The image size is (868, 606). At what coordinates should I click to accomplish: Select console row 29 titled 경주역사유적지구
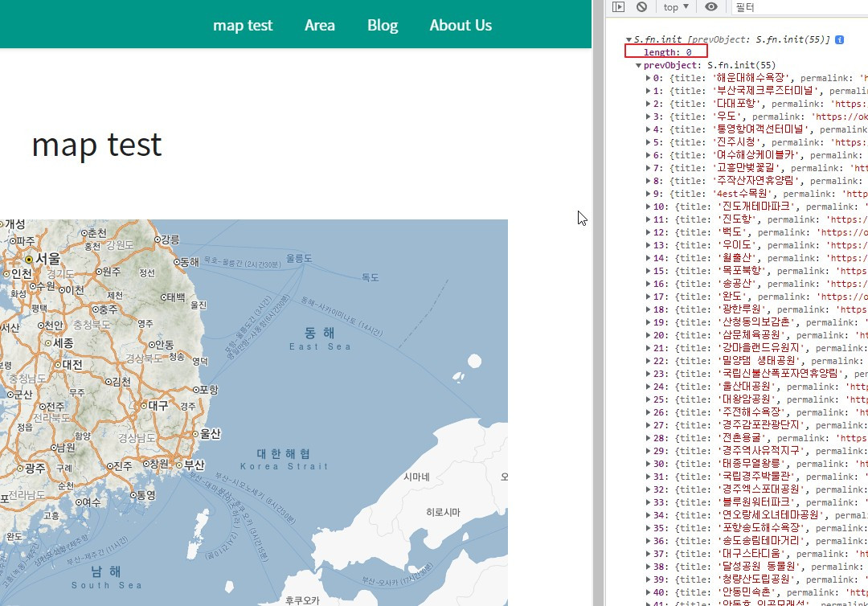(x=756, y=451)
